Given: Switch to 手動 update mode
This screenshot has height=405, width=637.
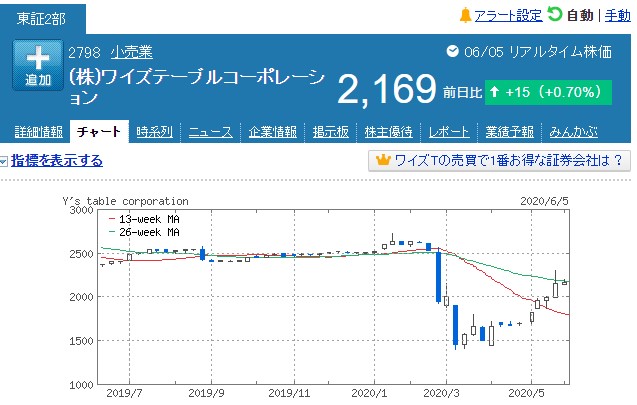Looking at the screenshot, I should pyautogui.click(x=618, y=16).
